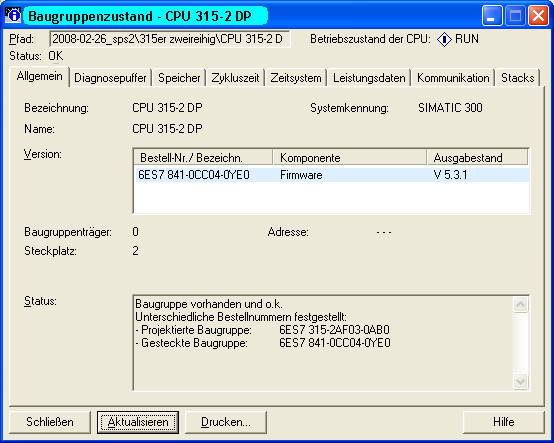Open the Speicher tab
554x443 pixels.
pyautogui.click(x=179, y=78)
